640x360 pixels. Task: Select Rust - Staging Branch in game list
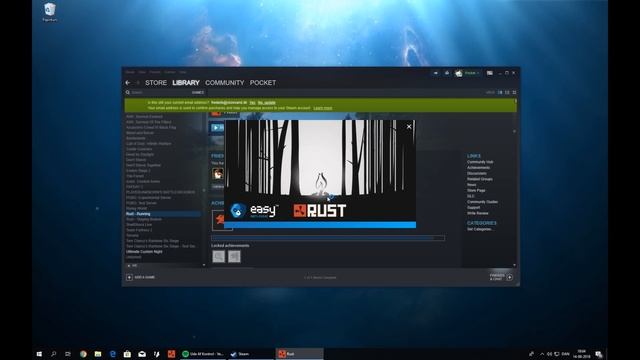click(144, 219)
